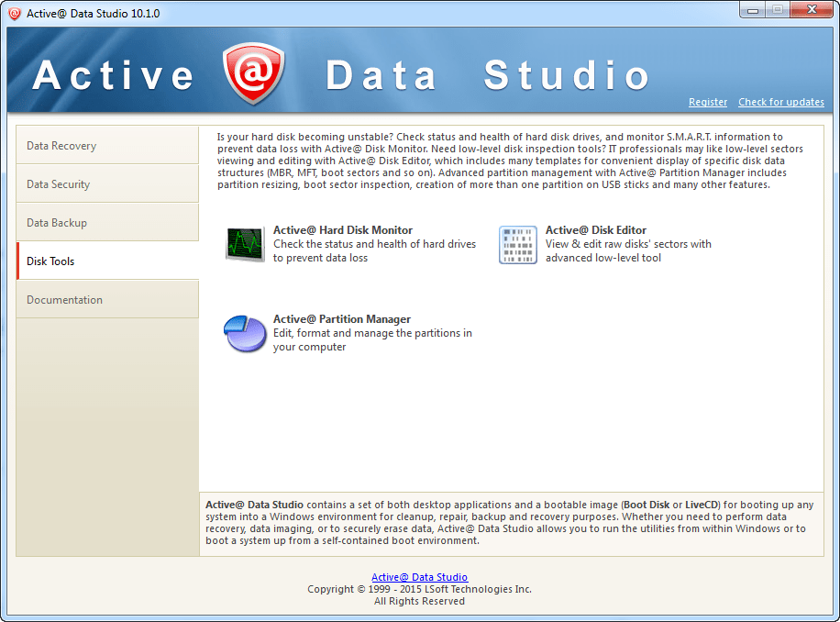Screen dimensions: 840x622
Task: Launch Hard Disk Monitor via its graph icon
Action: coord(245,244)
